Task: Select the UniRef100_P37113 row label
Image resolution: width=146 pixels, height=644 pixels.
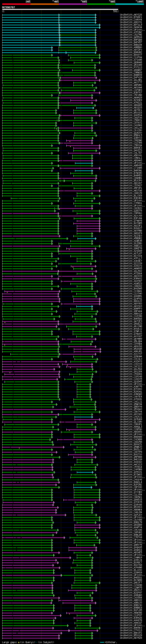Action: click(x=131, y=67)
